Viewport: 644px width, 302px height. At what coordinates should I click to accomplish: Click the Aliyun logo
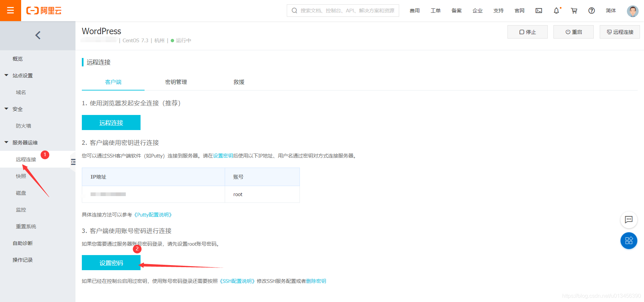[44, 11]
